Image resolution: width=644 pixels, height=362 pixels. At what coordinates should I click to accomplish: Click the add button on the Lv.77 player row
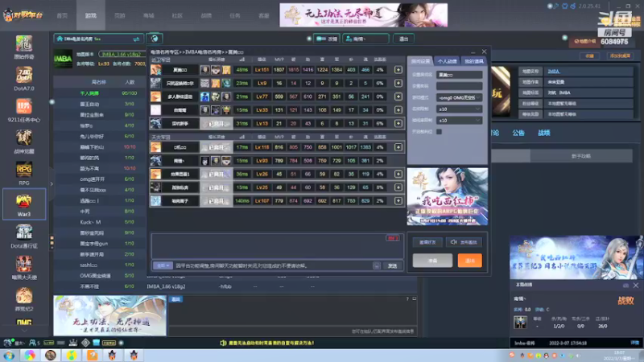pyautogui.click(x=398, y=97)
